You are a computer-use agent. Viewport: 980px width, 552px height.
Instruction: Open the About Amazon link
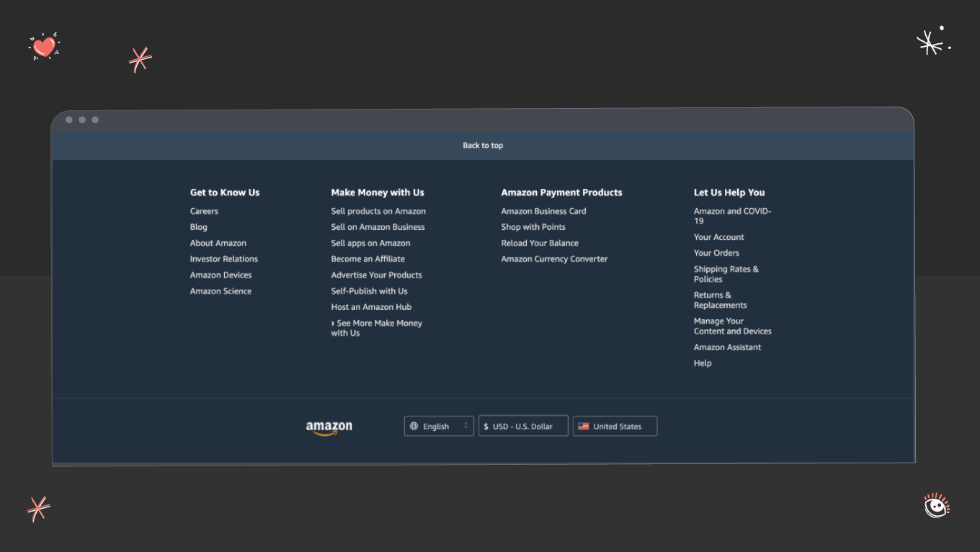click(x=218, y=243)
